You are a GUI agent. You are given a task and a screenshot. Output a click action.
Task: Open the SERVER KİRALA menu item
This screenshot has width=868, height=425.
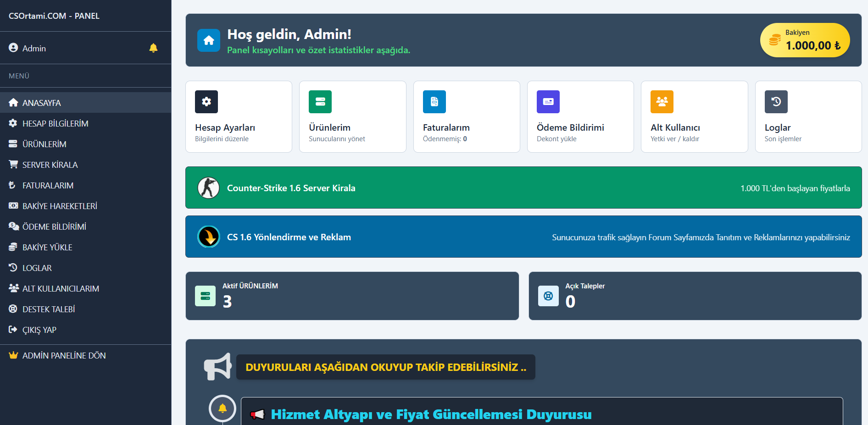coord(50,164)
